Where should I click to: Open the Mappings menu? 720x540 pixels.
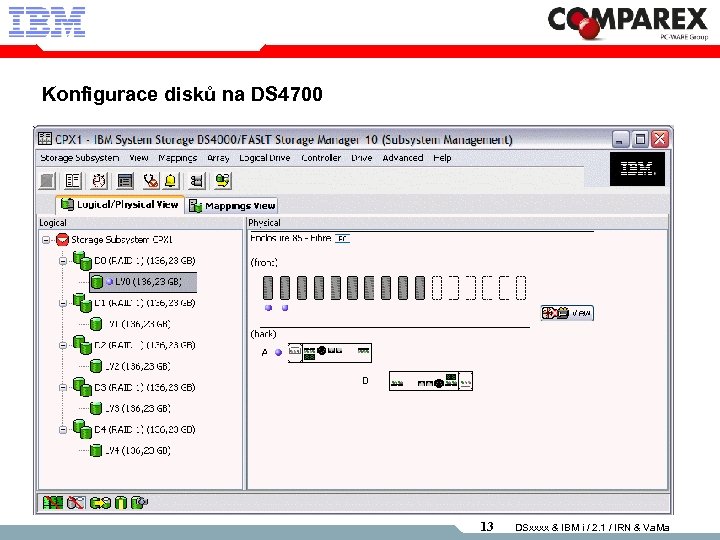[178, 158]
